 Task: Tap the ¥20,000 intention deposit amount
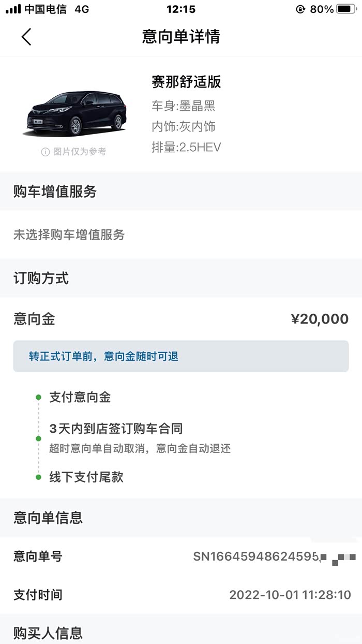click(320, 319)
